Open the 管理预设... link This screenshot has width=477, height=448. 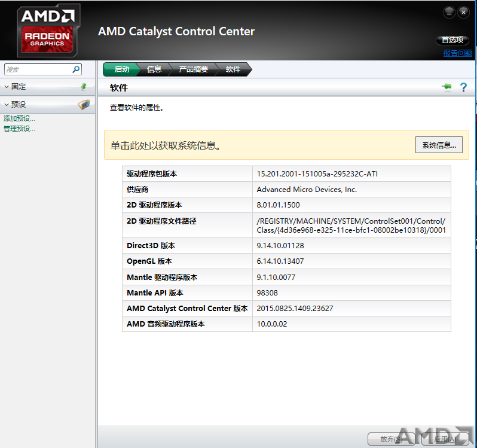pos(19,129)
